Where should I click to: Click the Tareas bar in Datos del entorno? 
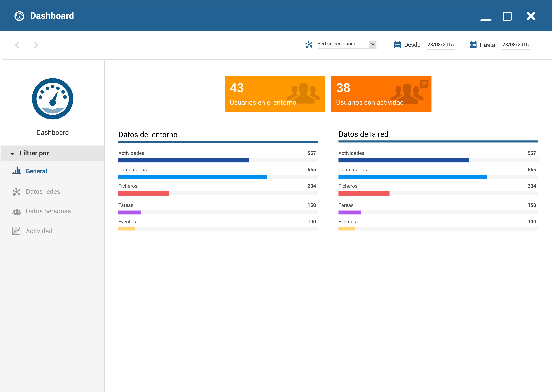pyautogui.click(x=218, y=212)
